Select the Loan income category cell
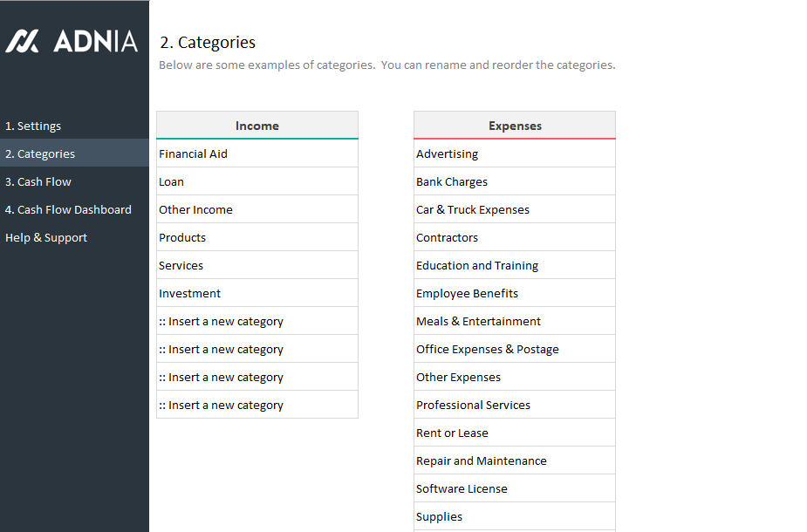The image size is (807, 532). coord(256,182)
